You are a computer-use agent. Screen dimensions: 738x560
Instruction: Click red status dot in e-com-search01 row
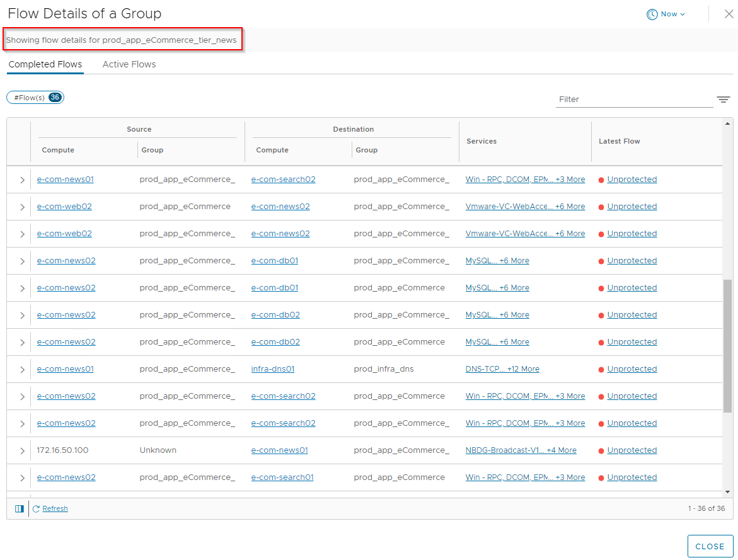pyautogui.click(x=601, y=478)
